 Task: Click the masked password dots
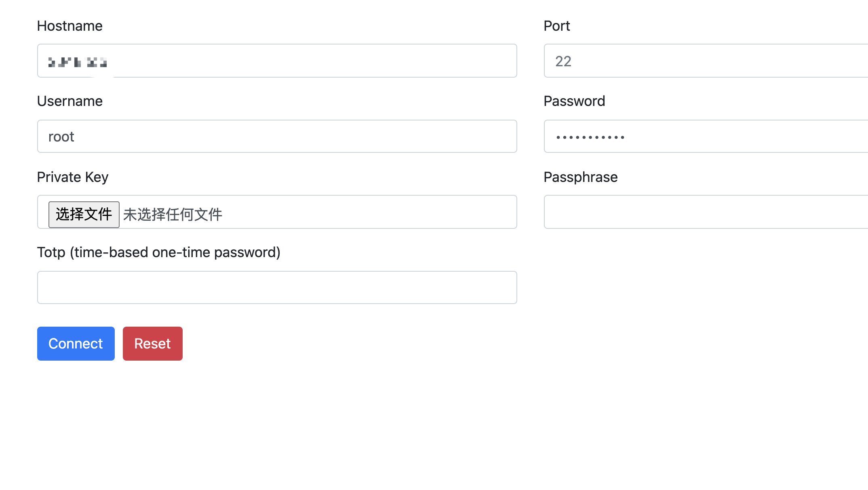coord(590,137)
